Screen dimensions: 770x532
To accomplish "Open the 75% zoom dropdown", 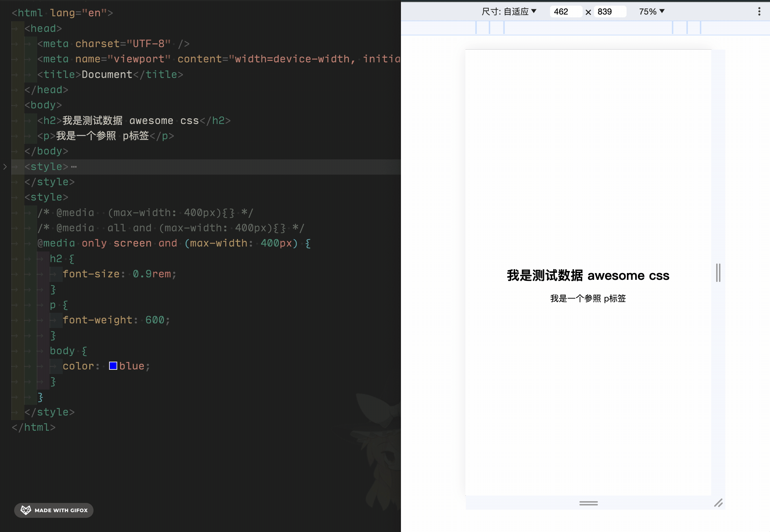I will point(651,12).
